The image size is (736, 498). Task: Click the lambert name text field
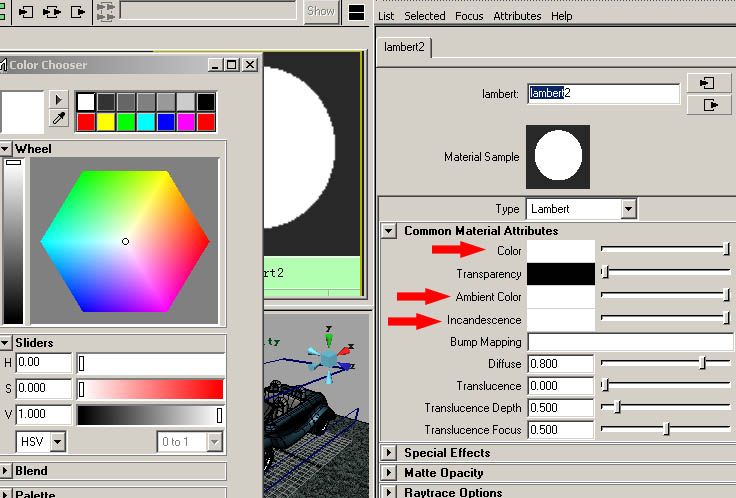click(x=603, y=93)
